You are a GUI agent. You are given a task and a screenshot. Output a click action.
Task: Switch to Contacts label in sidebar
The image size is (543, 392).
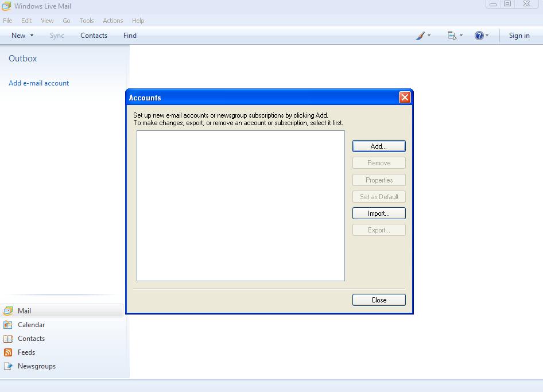tap(31, 339)
